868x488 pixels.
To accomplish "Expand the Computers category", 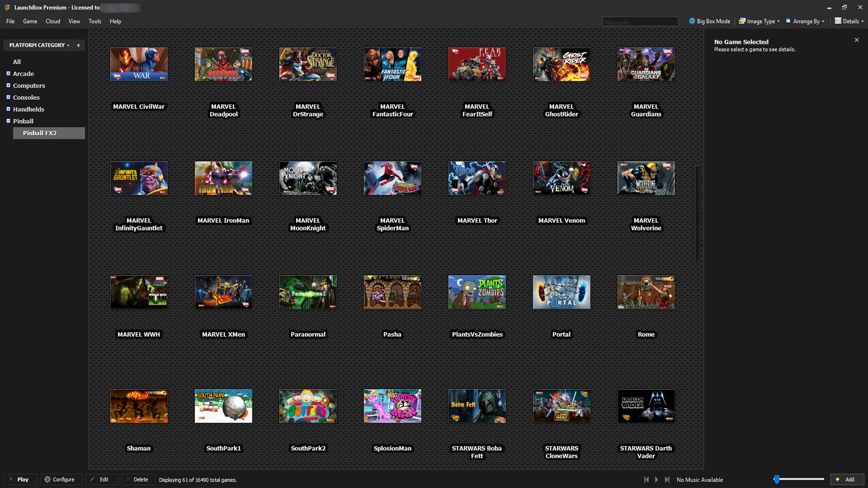I will pos(8,85).
